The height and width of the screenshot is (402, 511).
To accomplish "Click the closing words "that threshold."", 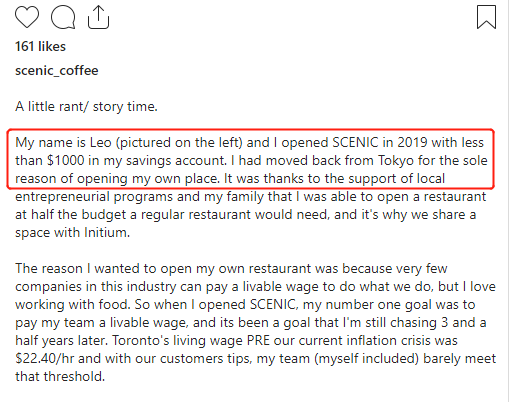I will tap(60, 377).
